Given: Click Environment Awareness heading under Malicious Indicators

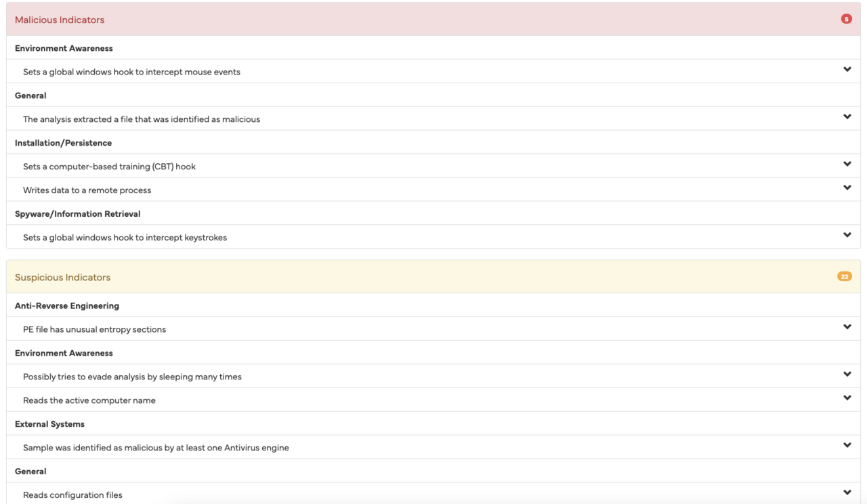Looking at the screenshot, I should (x=64, y=48).
